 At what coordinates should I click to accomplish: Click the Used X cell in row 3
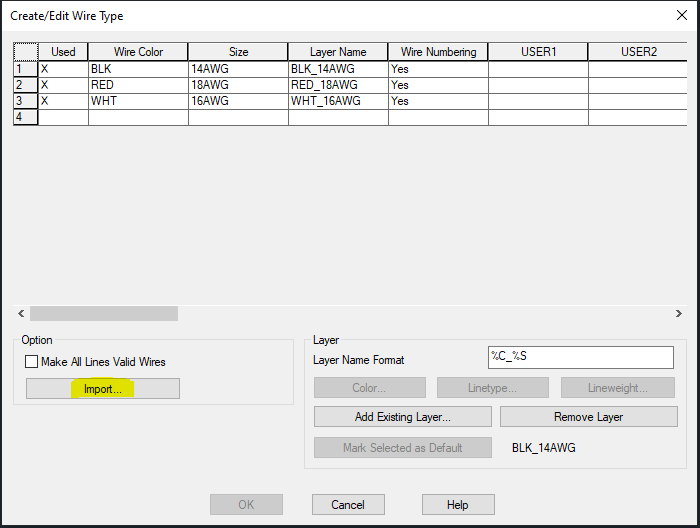(63, 101)
